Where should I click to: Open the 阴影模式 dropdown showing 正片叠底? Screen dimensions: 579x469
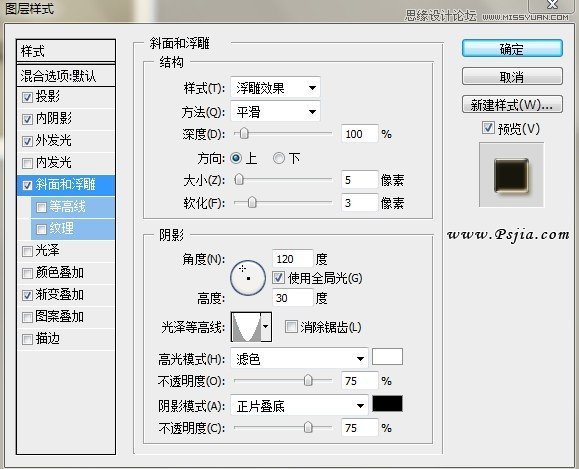click(x=299, y=406)
